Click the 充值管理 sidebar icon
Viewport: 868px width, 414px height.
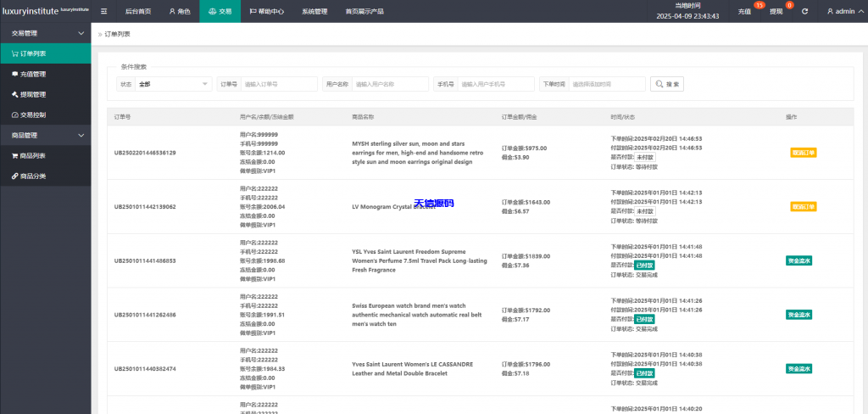pos(15,74)
